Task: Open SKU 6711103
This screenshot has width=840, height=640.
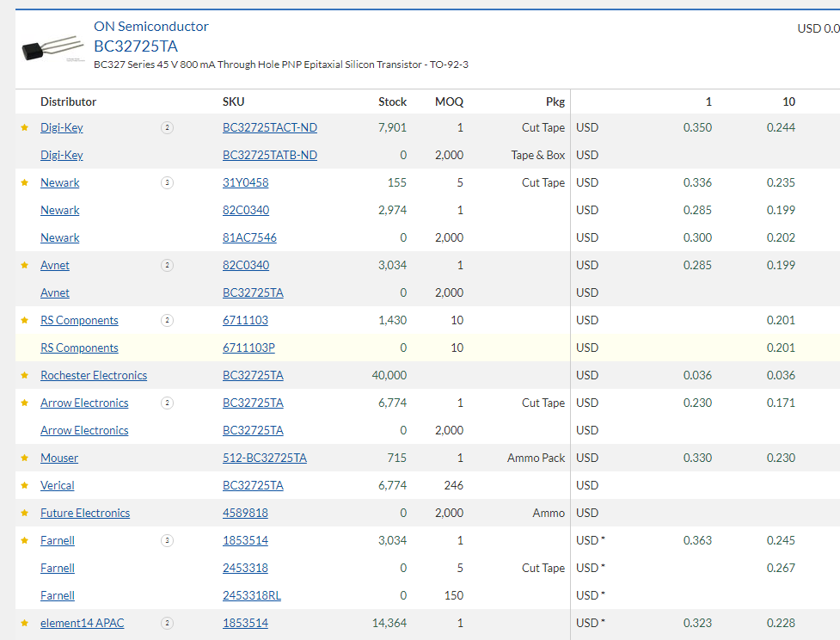Action: (x=245, y=321)
